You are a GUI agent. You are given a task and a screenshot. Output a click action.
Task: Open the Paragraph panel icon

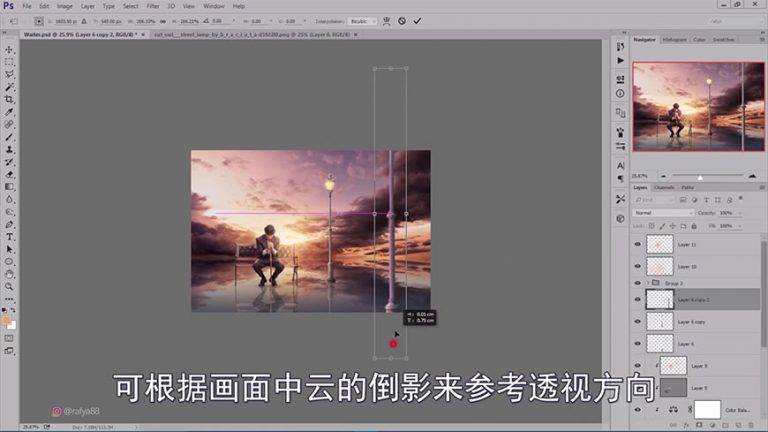pyautogui.click(x=620, y=179)
